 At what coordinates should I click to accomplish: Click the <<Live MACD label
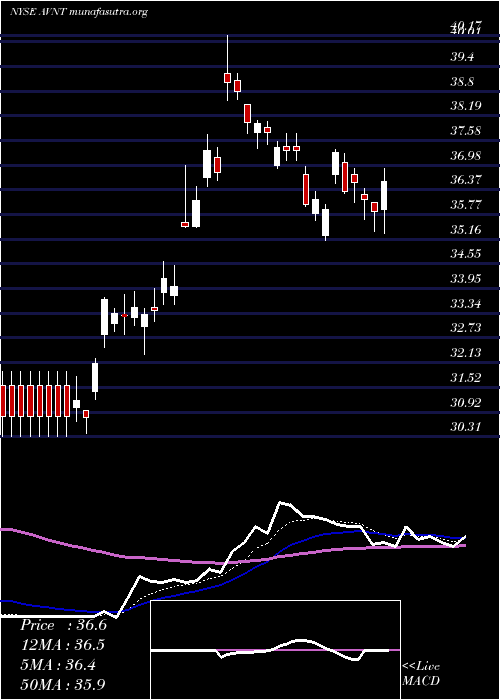click(x=421, y=674)
